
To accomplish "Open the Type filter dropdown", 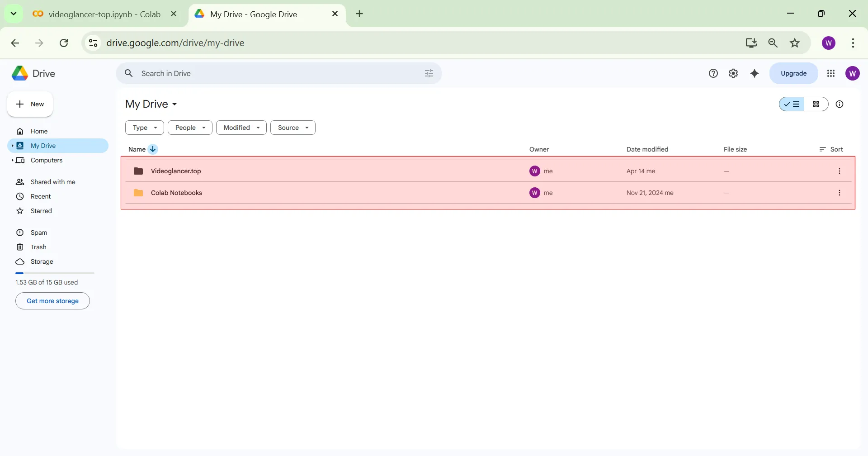I will pos(145,128).
